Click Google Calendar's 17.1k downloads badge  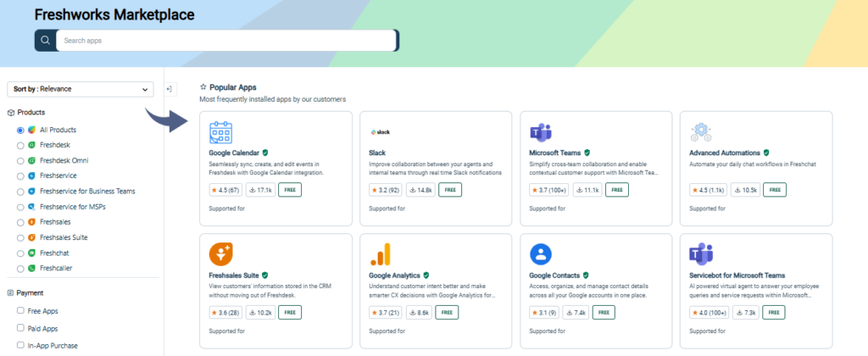pos(260,190)
